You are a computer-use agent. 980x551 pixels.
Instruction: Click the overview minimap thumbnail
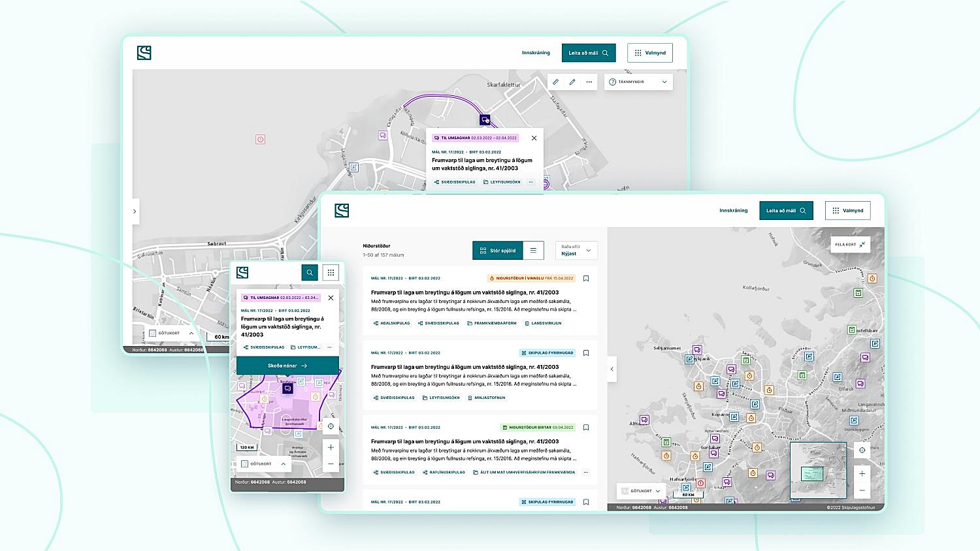coord(818,470)
